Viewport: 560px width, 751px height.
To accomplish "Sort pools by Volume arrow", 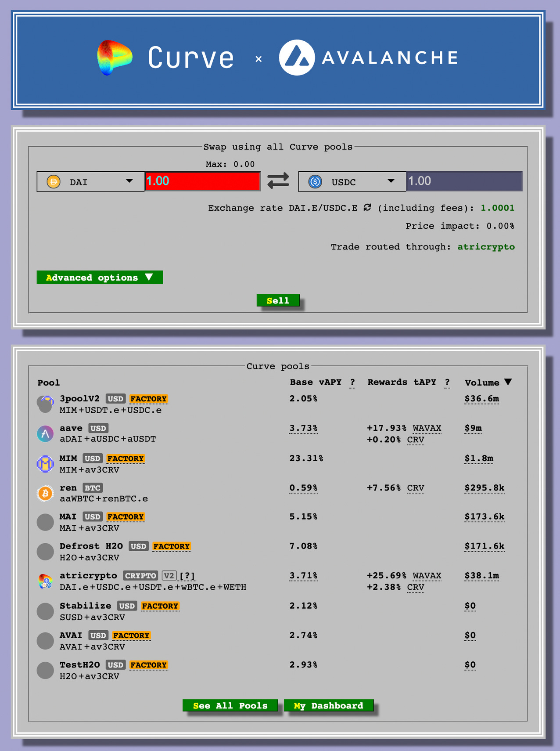I will [508, 382].
